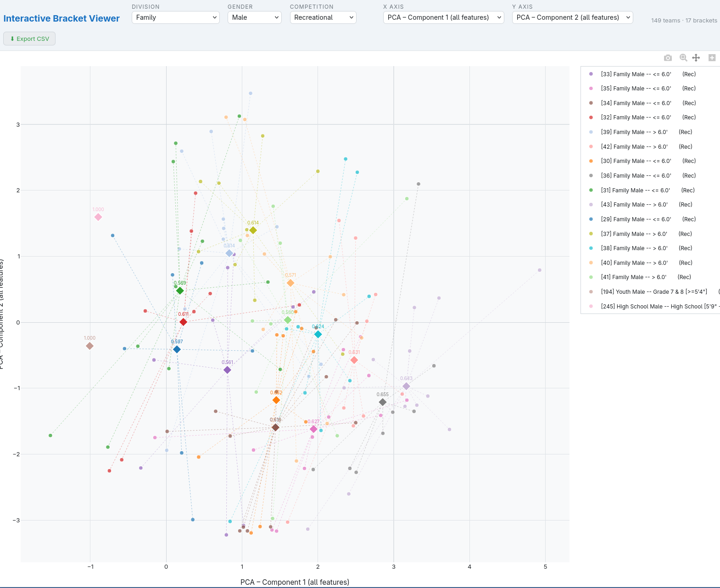Click the pink diamond centroid labeled 1.000
The width and height of the screenshot is (720, 588).
(98, 217)
